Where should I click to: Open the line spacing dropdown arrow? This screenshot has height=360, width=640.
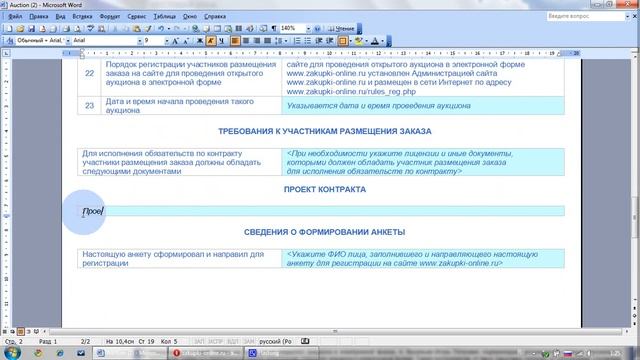coord(286,40)
